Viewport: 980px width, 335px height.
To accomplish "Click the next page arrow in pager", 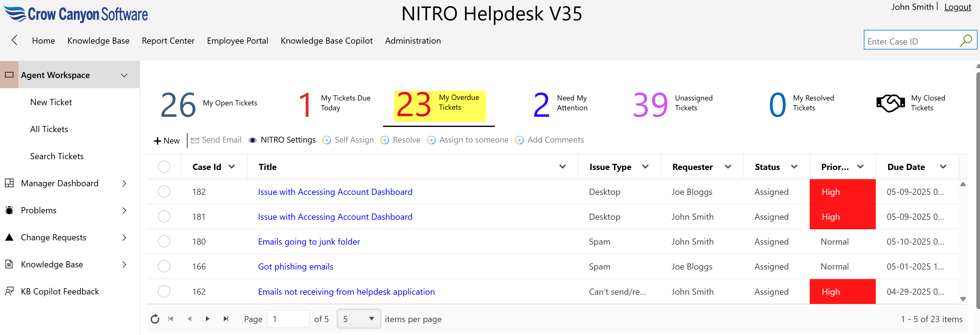I will [x=207, y=319].
